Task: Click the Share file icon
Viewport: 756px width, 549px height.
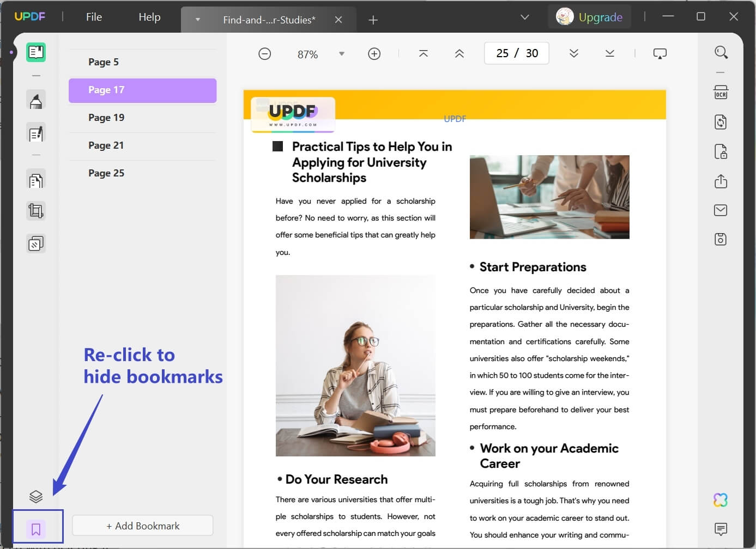Action: [x=721, y=181]
